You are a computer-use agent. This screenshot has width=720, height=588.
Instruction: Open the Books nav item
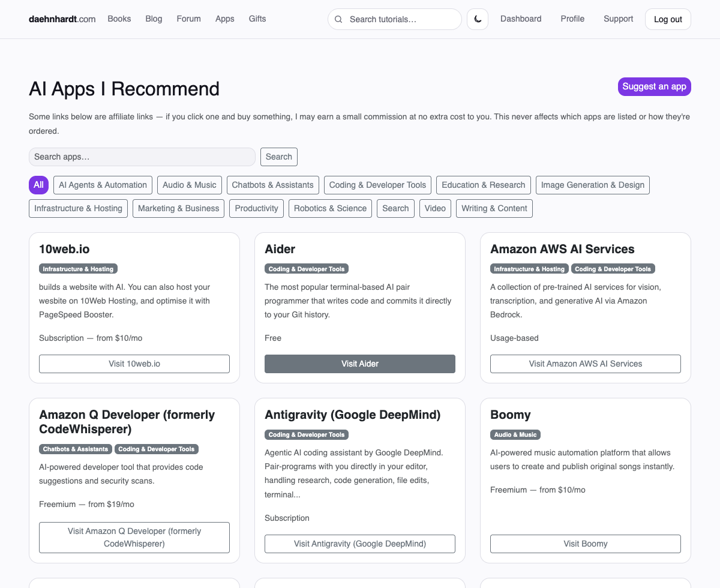[x=119, y=19]
